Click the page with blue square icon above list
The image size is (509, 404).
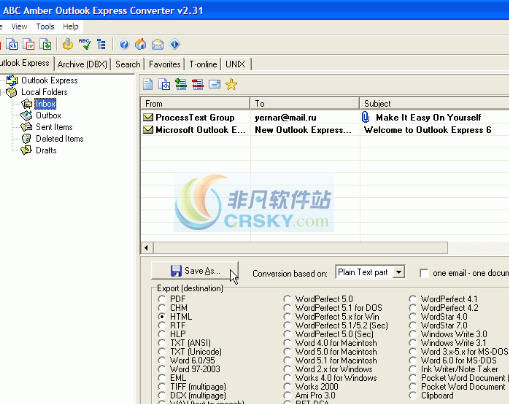(164, 84)
